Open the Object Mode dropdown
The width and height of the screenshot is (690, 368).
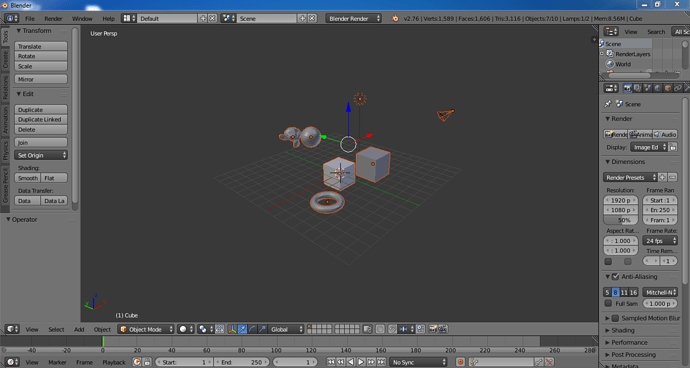pyautogui.click(x=146, y=329)
